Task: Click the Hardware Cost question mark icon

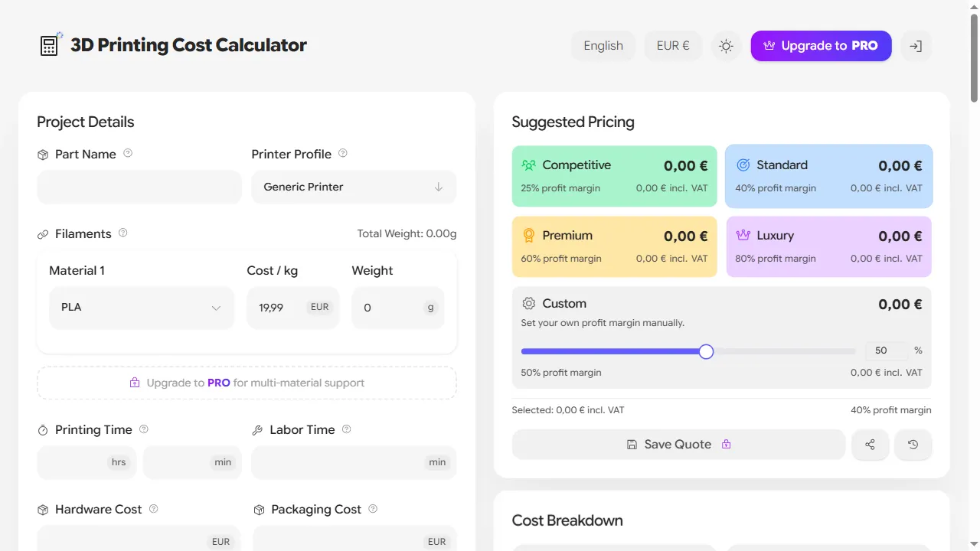Action: [154, 508]
